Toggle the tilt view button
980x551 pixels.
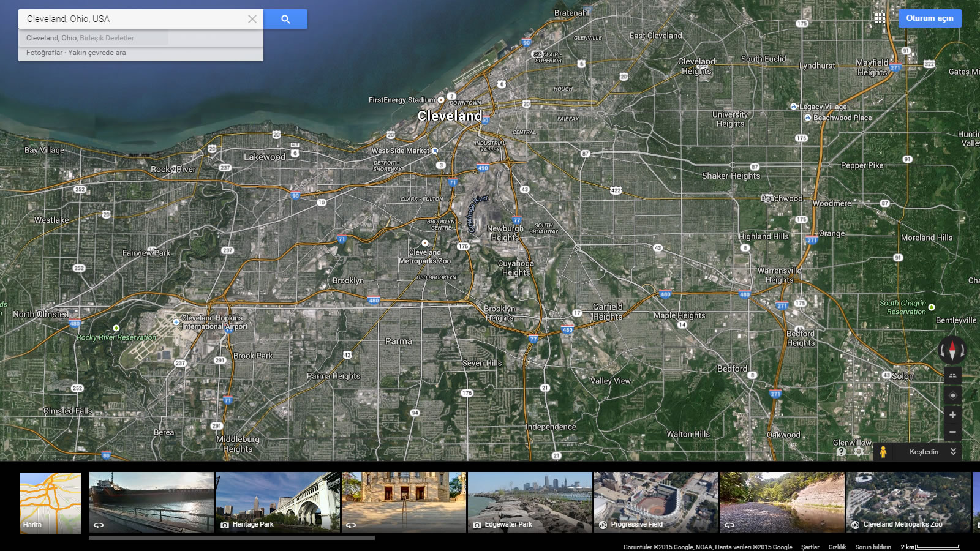952,375
